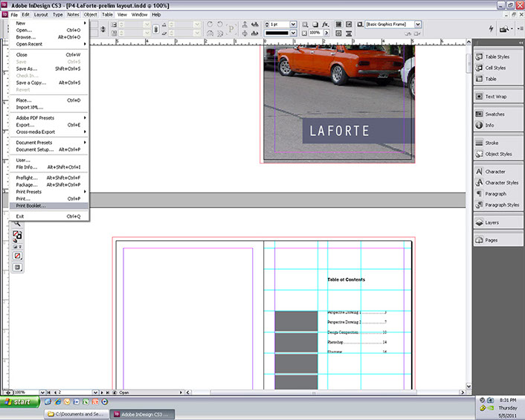Image resolution: width=525 pixels, height=420 pixels.
Task: Expand the Open Recent submenu
Action: (49, 44)
